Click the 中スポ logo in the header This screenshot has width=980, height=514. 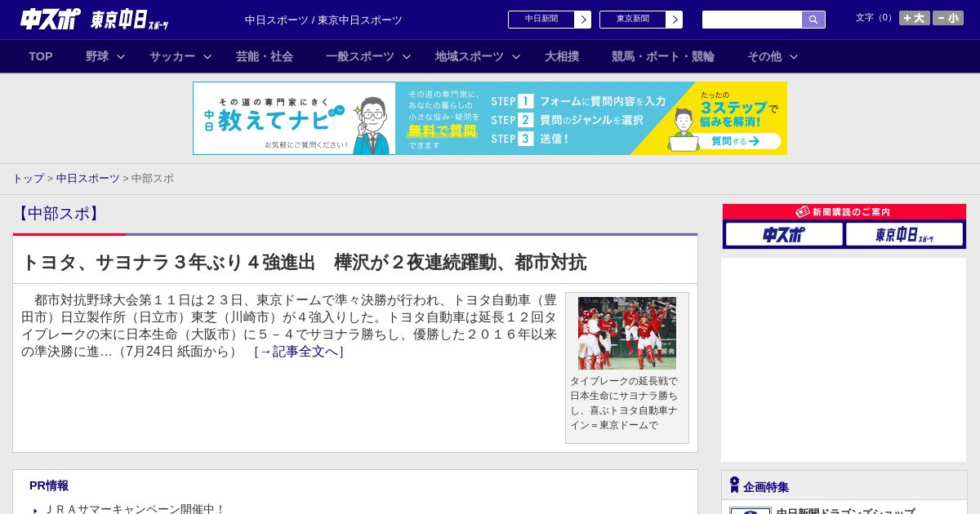[50, 19]
